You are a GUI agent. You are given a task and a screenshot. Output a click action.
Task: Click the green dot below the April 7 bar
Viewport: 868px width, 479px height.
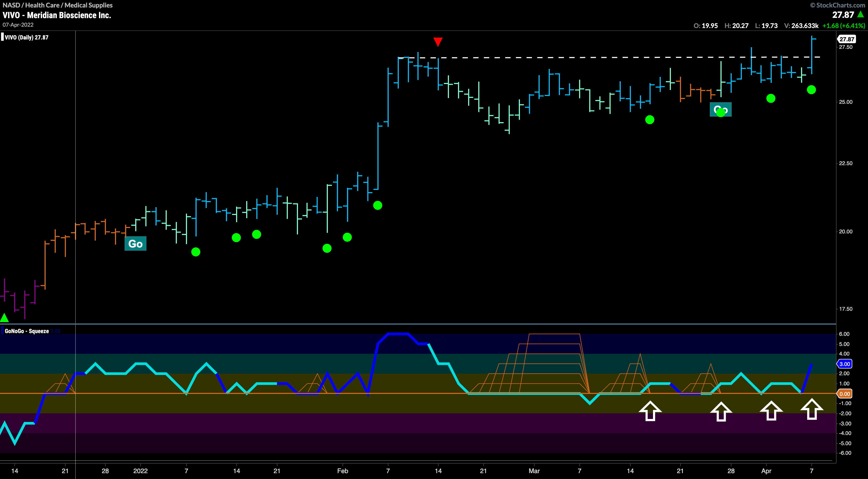[x=811, y=90]
